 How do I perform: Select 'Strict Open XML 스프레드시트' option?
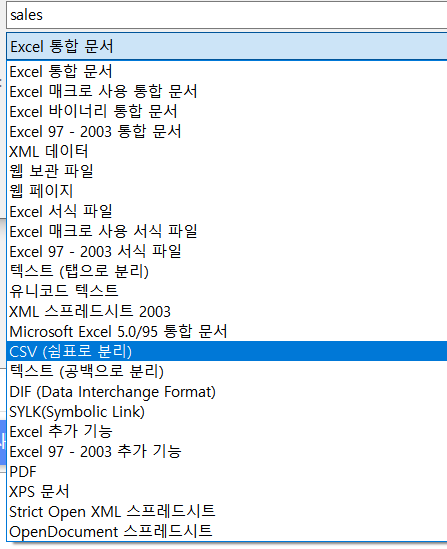(226, 511)
